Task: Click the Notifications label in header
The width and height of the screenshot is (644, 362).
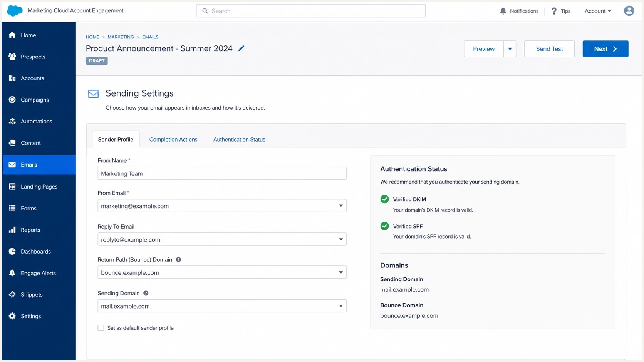Action: [x=524, y=11]
